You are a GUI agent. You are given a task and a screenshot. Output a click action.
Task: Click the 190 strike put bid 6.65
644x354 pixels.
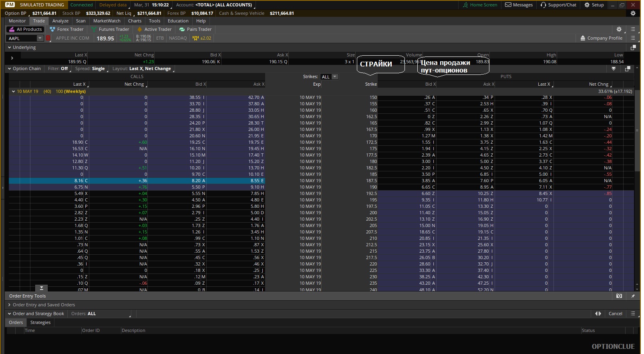coord(426,187)
